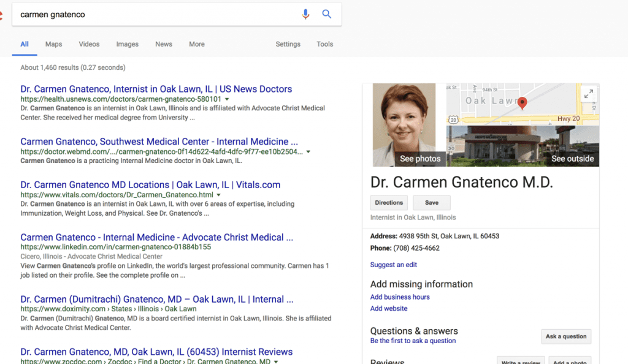The height and width of the screenshot is (364, 628).
Task: Switch to the News tab
Action: point(164,44)
